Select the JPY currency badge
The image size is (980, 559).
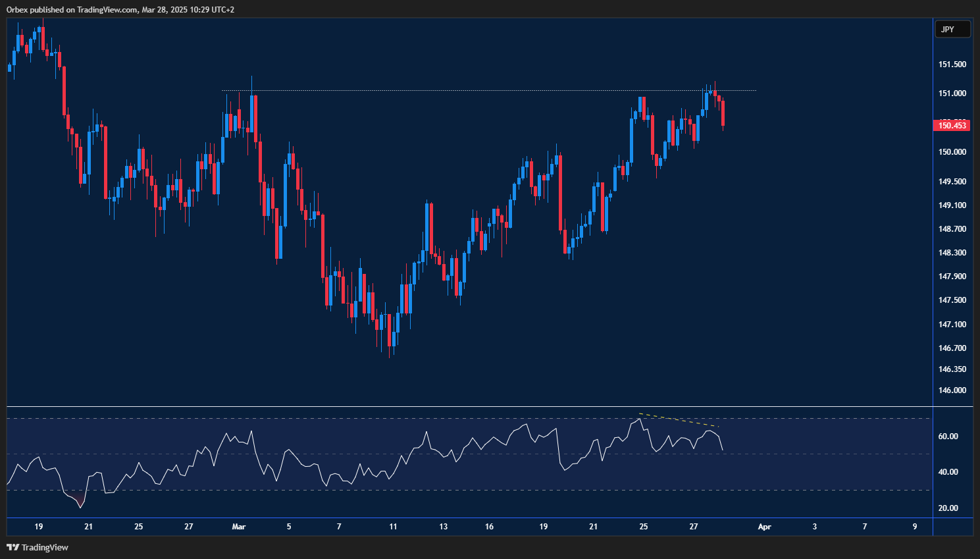pos(952,29)
